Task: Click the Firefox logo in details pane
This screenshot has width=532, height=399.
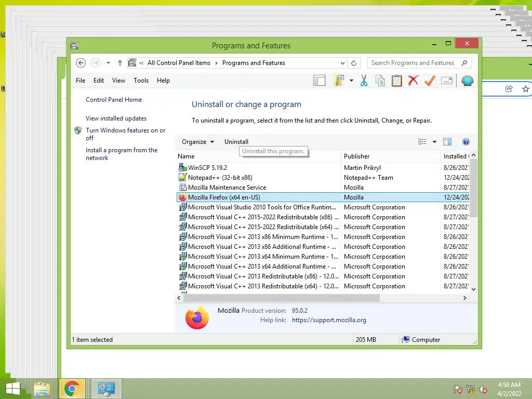Action: (x=197, y=317)
